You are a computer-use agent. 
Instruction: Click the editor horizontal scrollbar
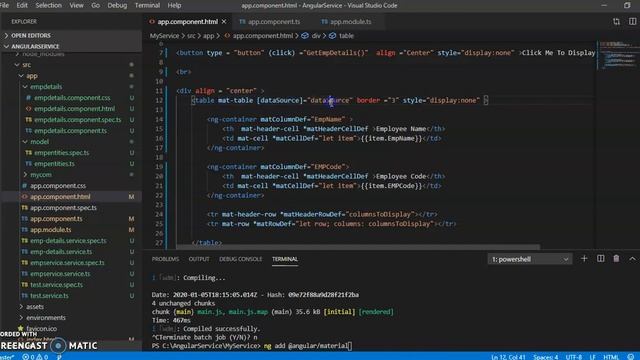pos(358,247)
